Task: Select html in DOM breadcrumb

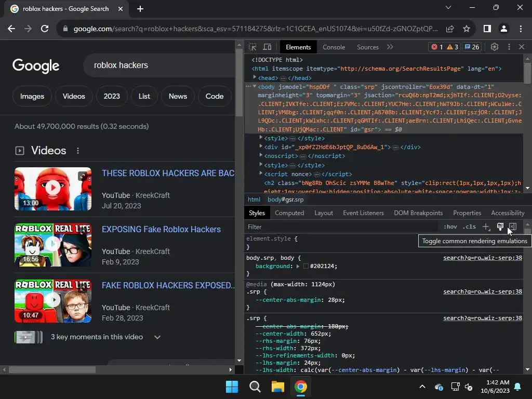Action: [x=254, y=199]
